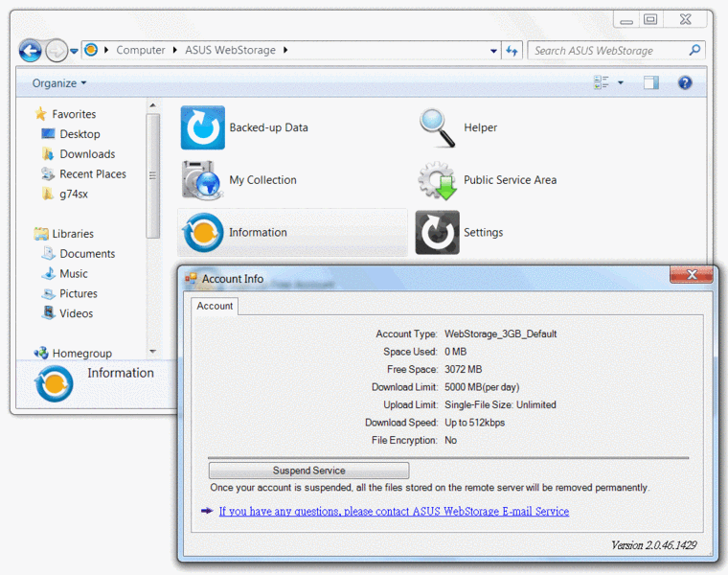Click the navigation pane scroll down arrow
728x575 pixels.
(x=152, y=352)
